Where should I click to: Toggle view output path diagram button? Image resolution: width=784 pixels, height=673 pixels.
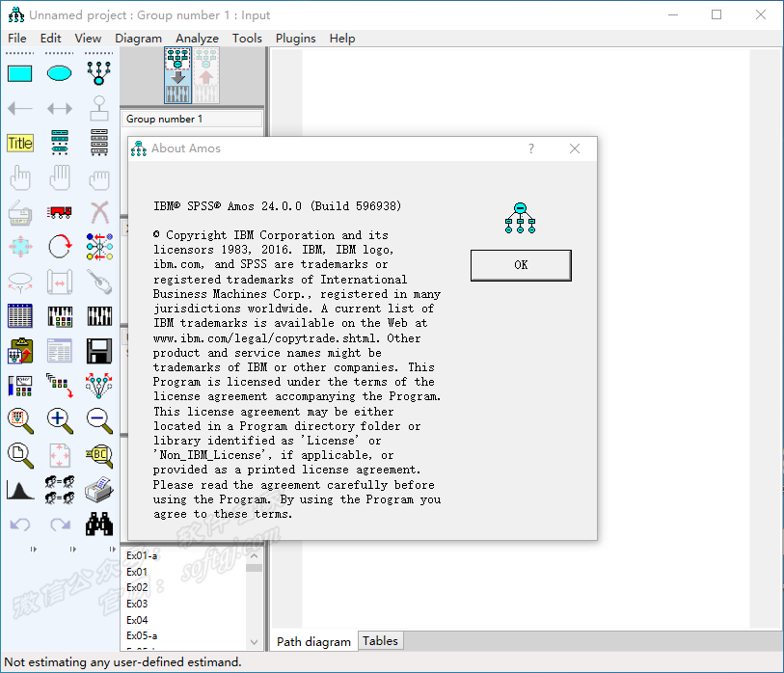coord(206,75)
